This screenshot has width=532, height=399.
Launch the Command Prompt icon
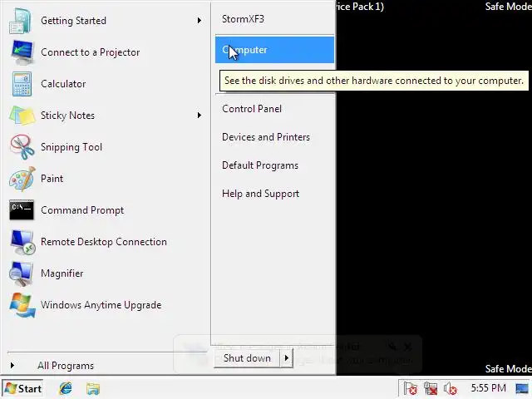pyautogui.click(x=22, y=209)
